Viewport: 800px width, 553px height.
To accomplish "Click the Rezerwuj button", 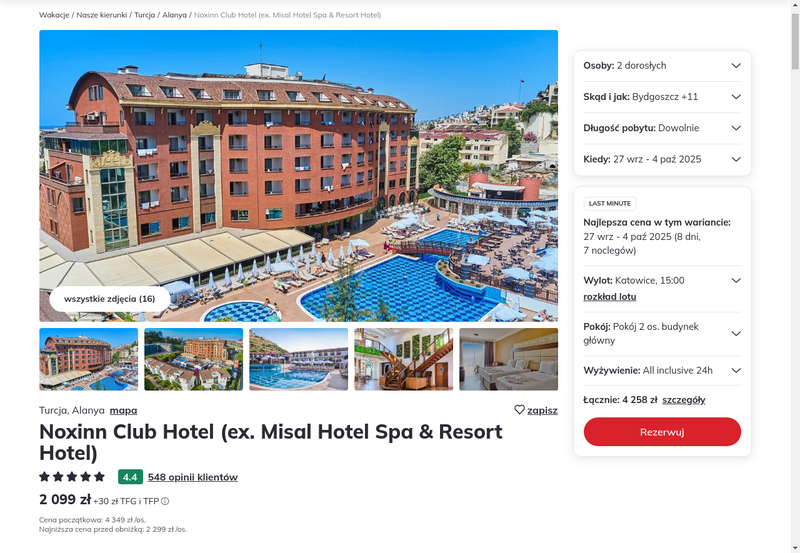I will (662, 432).
